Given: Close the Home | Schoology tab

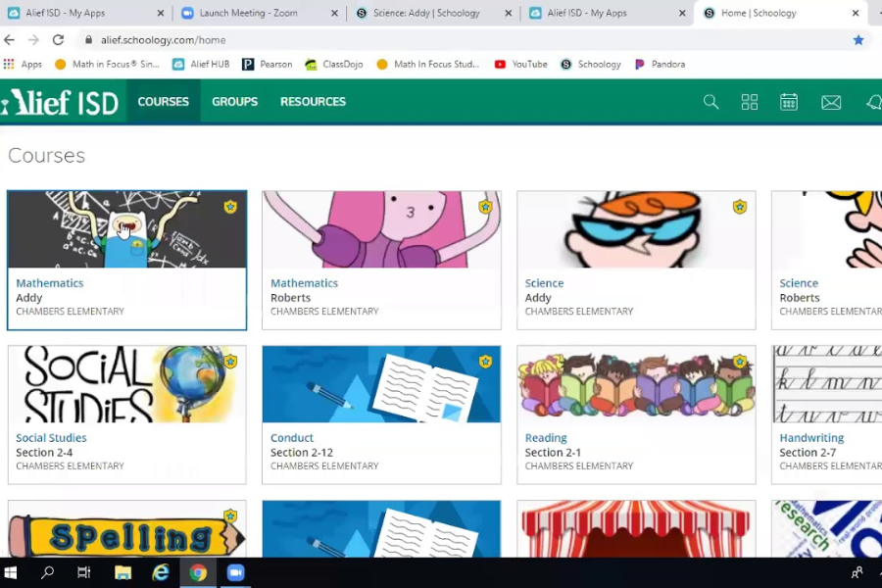Looking at the screenshot, I should point(856,13).
